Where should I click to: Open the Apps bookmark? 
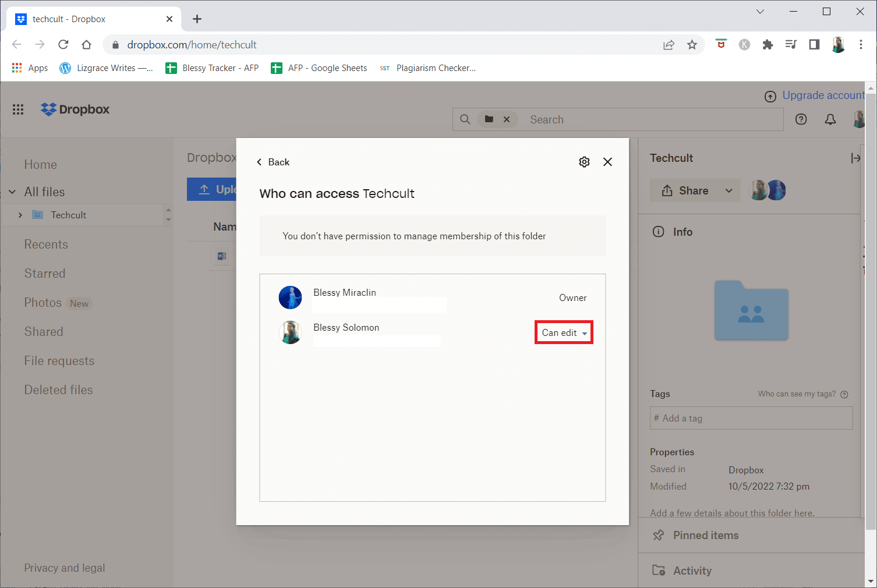30,68
